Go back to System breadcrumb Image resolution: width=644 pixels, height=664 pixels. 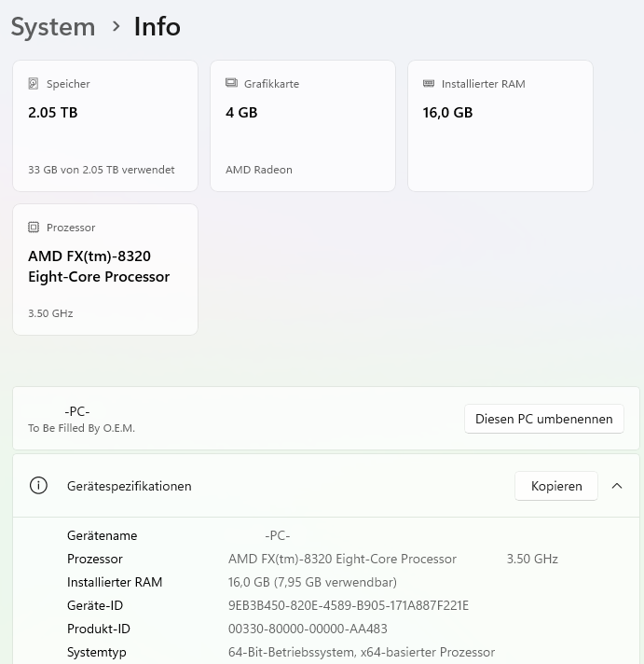(x=53, y=27)
